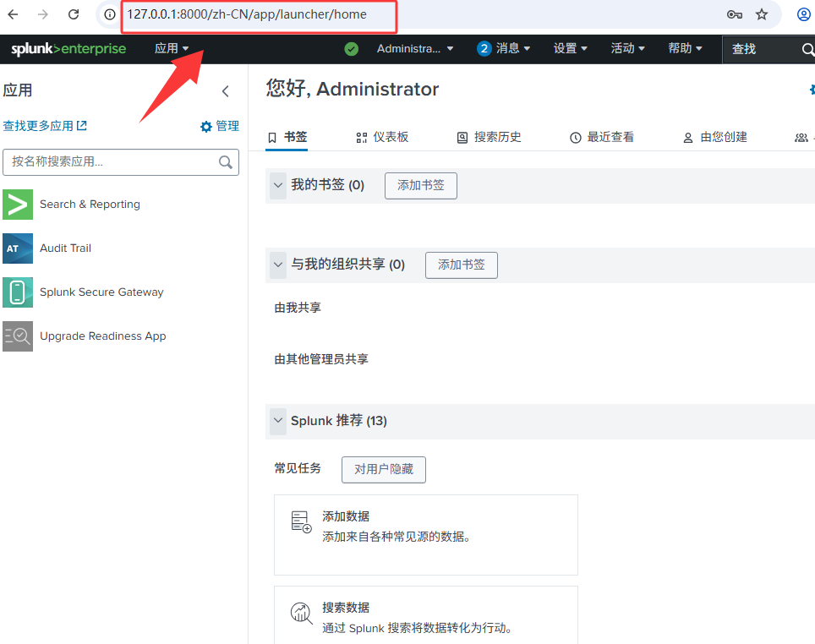815x644 pixels.
Task: Click the magnifier icon in the 查找 box
Action: click(807, 49)
